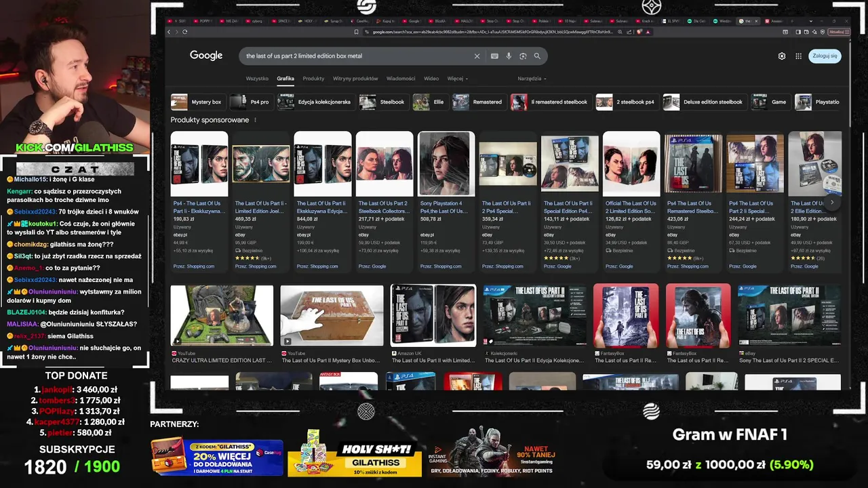Click the KICK.COM/GILATHISS overlay link
The image size is (868, 488).
pyautogui.click(x=75, y=148)
